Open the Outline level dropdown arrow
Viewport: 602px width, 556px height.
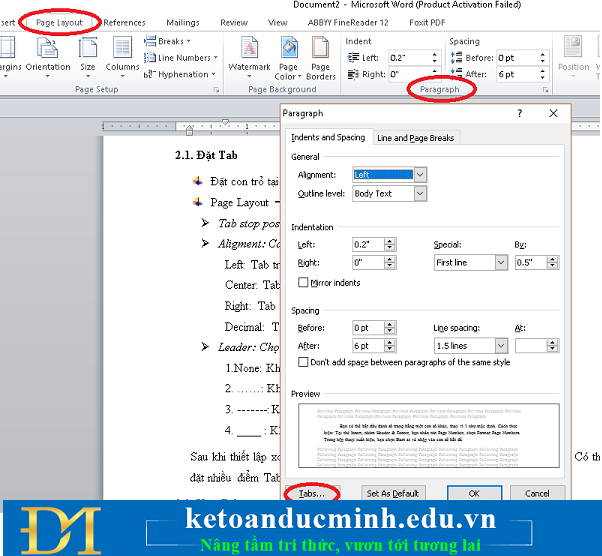[x=420, y=194]
